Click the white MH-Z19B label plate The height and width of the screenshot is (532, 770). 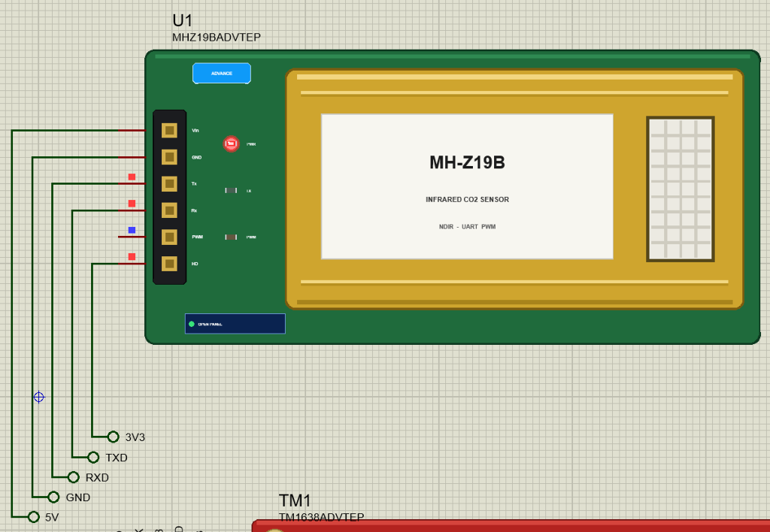tap(467, 186)
